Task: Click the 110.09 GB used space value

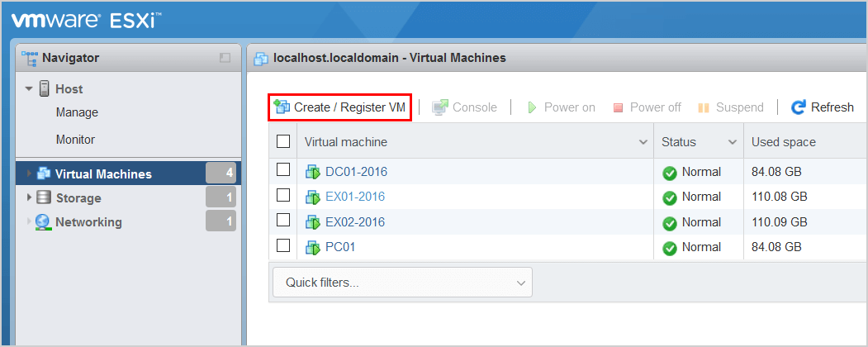Action: (779, 222)
